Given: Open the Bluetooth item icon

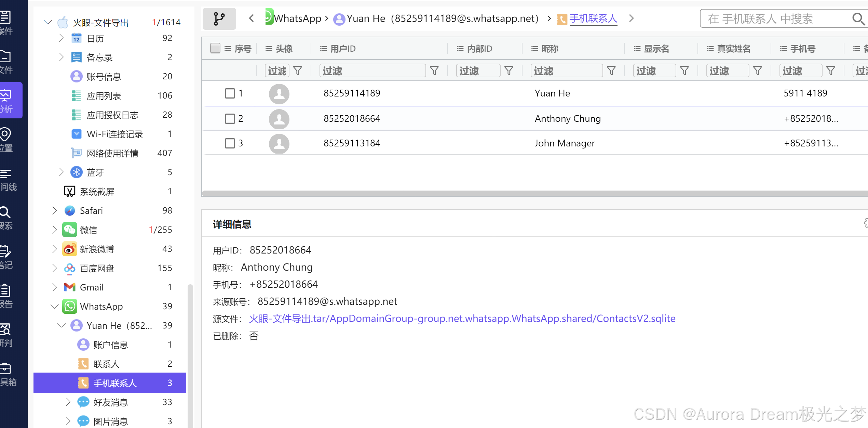Looking at the screenshot, I should tap(76, 172).
